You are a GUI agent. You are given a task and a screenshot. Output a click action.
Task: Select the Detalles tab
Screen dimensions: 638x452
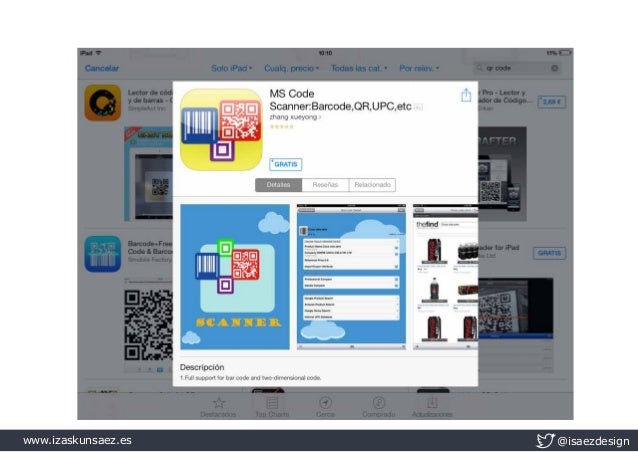pos(279,185)
